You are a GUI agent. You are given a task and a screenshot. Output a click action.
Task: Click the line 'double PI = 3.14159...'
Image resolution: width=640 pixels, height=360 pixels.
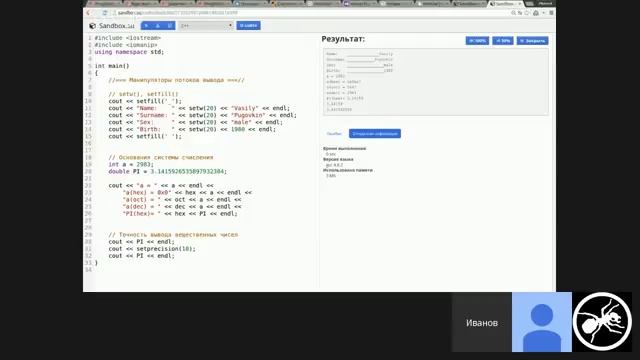(x=167, y=171)
